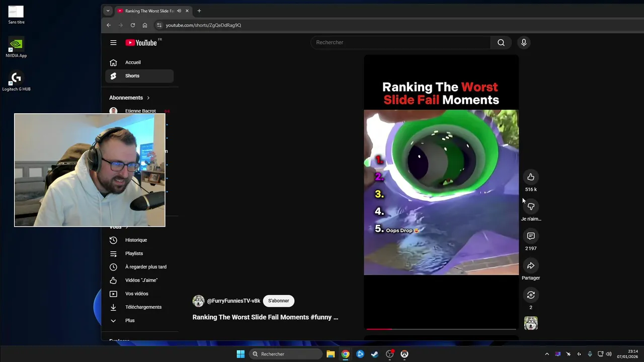Open the FurryFunniesTV channel avatar
This screenshot has height=362, width=644.
199,301
